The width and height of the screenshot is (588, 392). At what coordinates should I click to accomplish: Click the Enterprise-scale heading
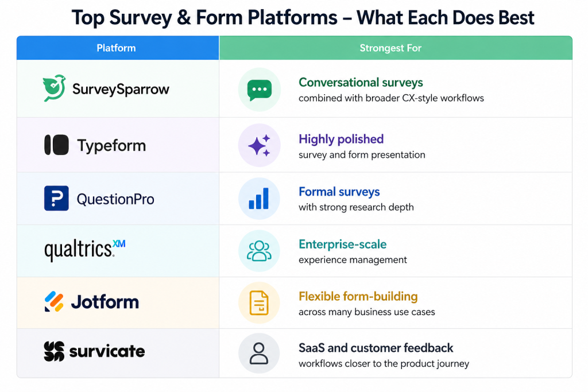pyautogui.click(x=342, y=244)
